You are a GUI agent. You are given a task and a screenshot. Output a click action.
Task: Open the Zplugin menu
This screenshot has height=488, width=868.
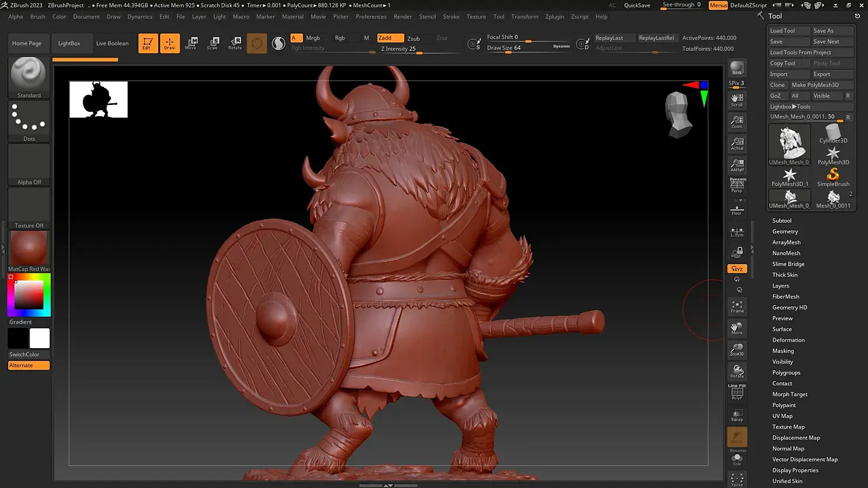coord(554,16)
